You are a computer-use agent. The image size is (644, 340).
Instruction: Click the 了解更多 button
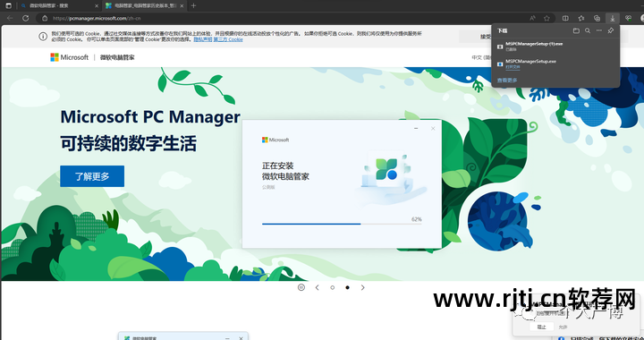tap(92, 176)
